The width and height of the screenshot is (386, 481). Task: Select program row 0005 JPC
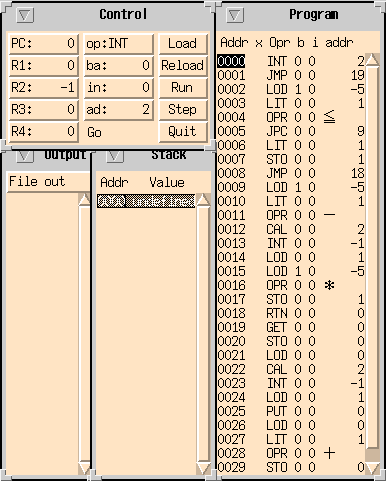pyautogui.click(x=291, y=131)
